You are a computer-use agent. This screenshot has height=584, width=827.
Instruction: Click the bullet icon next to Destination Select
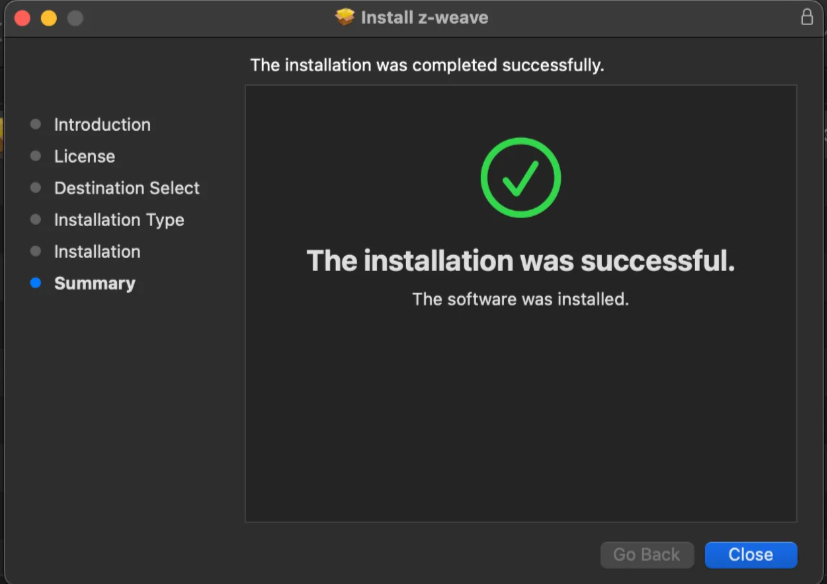coord(35,187)
